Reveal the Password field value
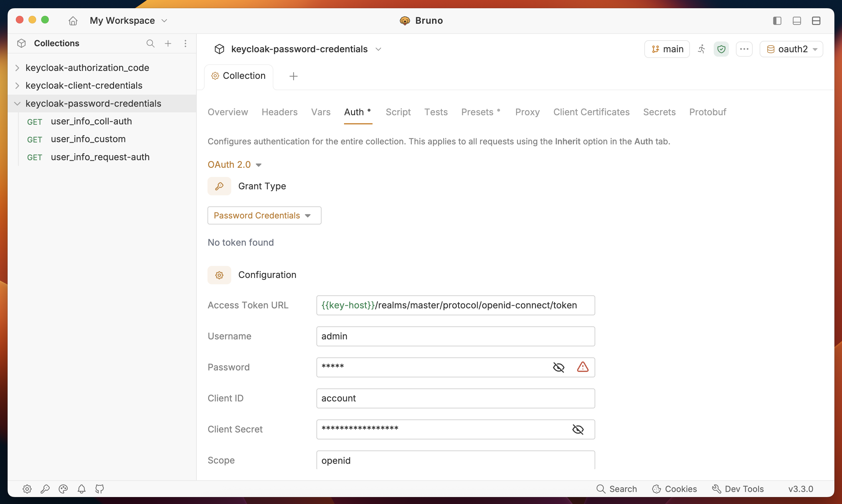Viewport: 842px width, 504px height. (x=558, y=367)
